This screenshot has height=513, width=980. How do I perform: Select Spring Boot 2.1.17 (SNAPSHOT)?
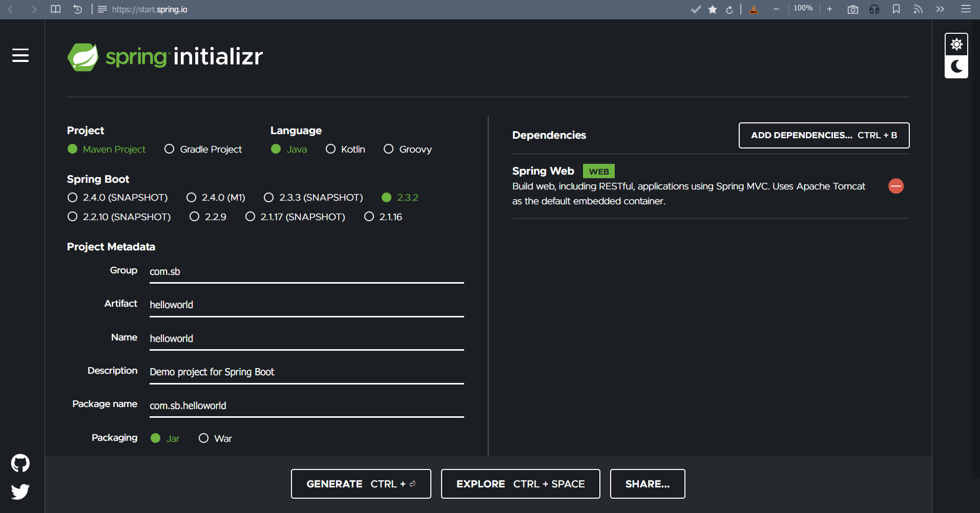pos(296,217)
